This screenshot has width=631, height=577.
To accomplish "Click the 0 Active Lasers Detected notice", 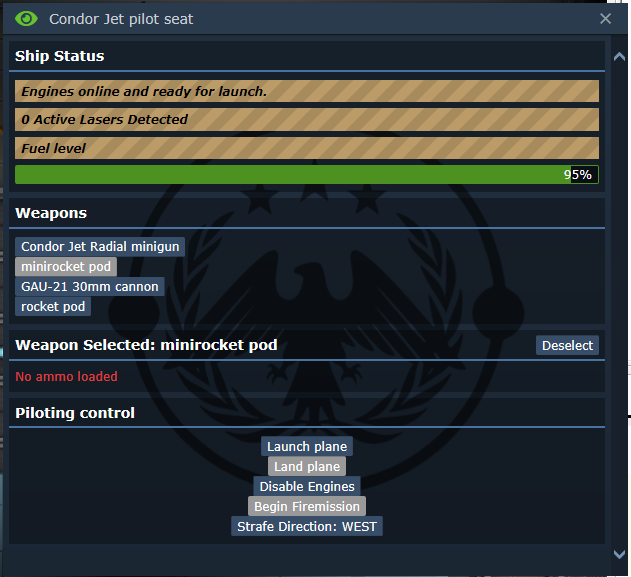I will [307, 120].
